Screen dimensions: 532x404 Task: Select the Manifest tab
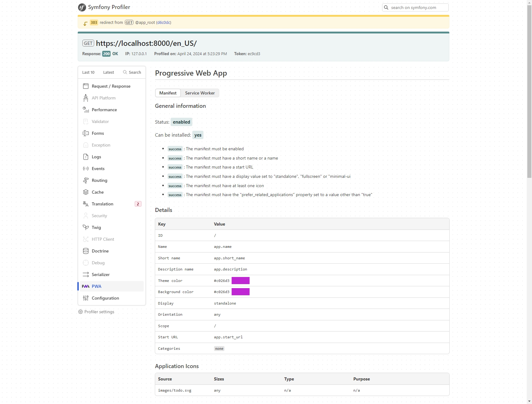pos(168,93)
